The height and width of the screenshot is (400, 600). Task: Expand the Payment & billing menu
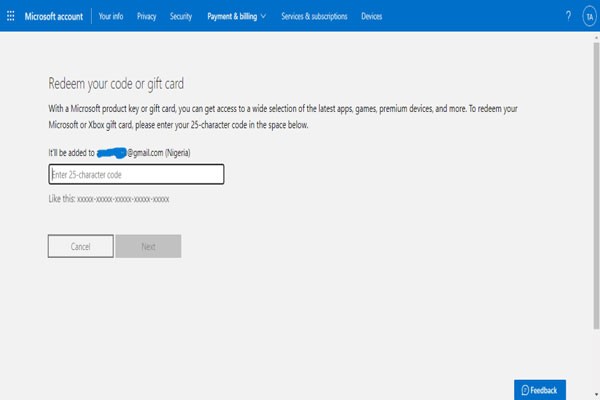[x=231, y=16]
